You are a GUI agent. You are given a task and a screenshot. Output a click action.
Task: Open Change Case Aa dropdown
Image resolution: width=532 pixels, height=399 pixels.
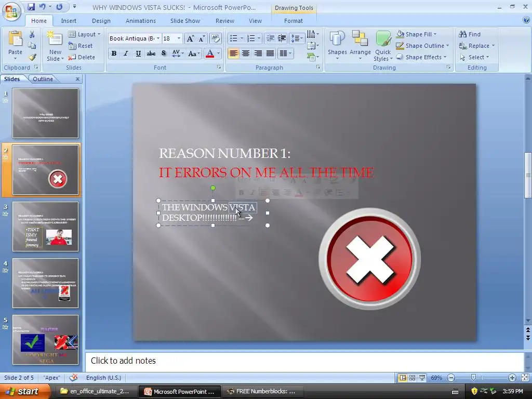click(194, 54)
